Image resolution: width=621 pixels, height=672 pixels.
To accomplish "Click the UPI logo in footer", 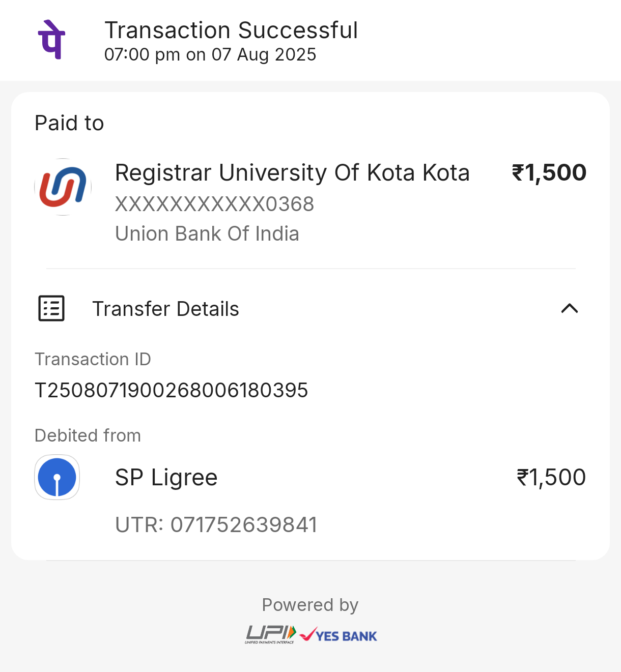I will pos(270,634).
